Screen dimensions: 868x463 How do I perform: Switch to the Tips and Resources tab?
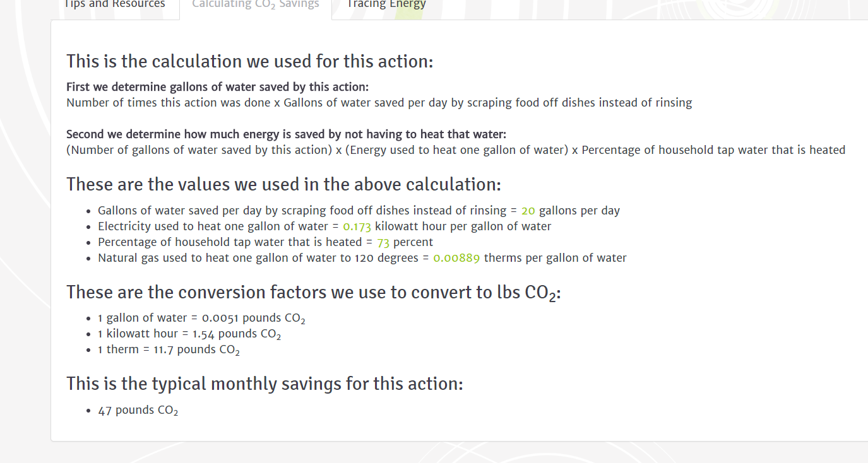pos(115,5)
